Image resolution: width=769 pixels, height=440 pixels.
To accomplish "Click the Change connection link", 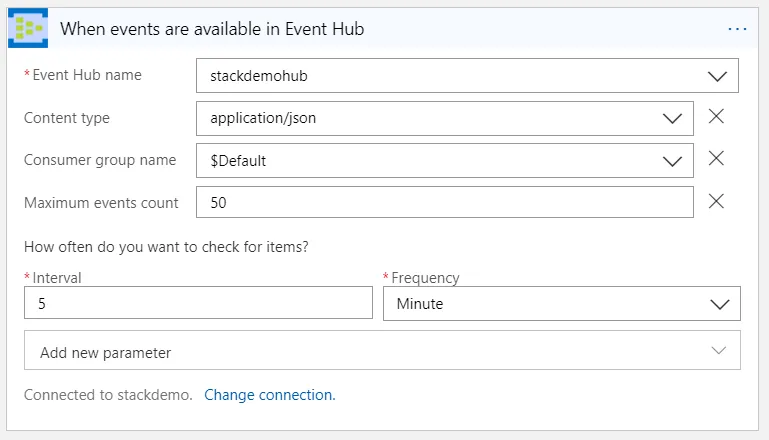I will [x=269, y=395].
